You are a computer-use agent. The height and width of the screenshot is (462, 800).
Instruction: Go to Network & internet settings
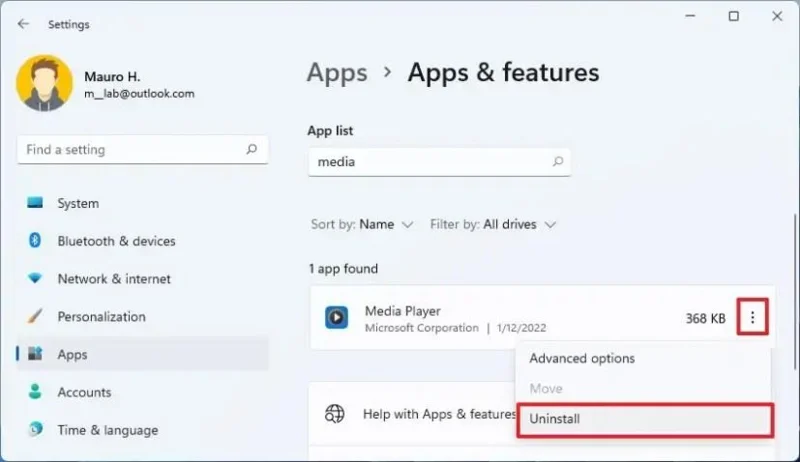pyautogui.click(x=142, y=278)
